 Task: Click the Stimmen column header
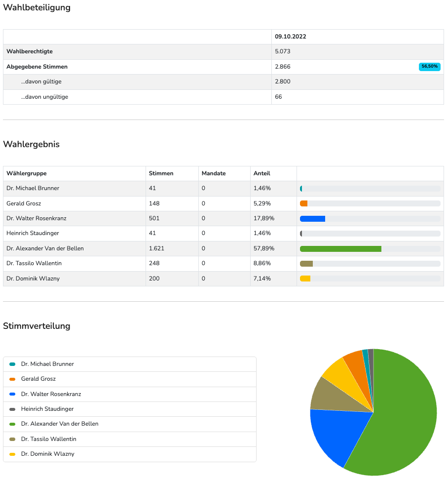pyautogui.click(x=161, y=173)
